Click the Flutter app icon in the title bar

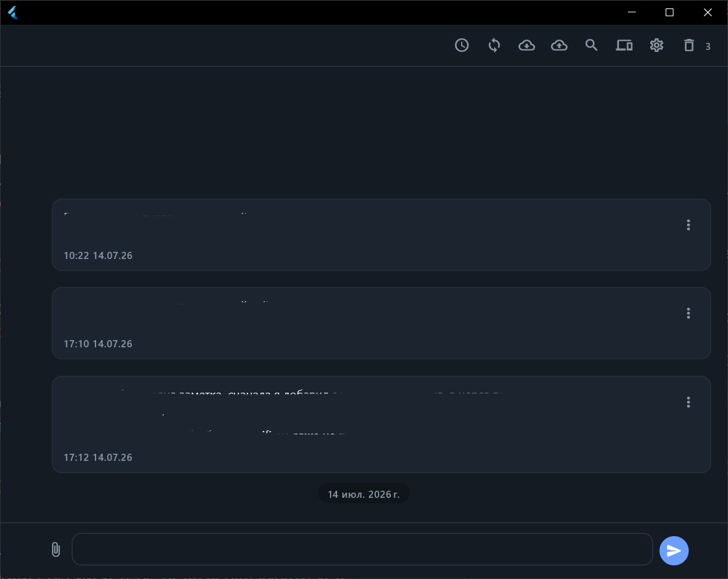13,12
